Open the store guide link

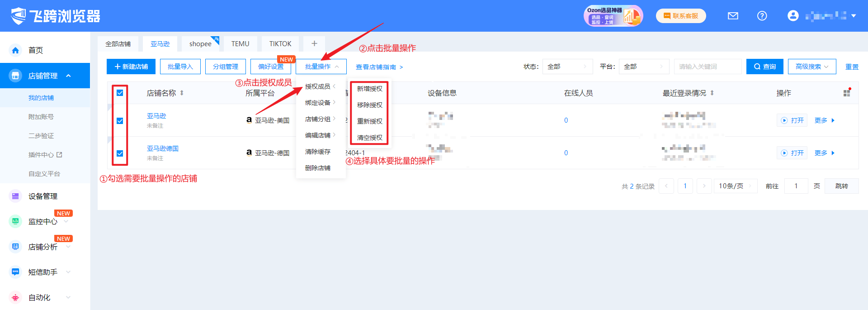[379, 67]
